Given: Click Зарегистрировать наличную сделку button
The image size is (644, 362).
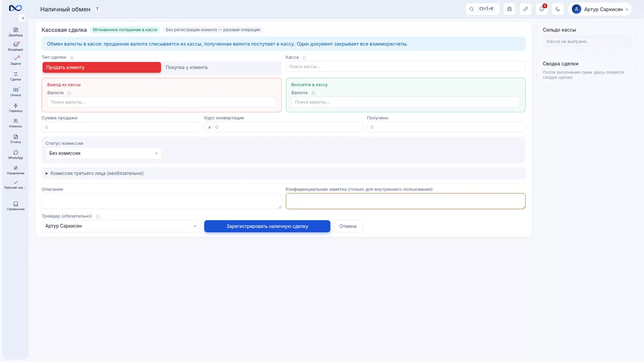Looking at the screenshot, I should pyautogui.click(x=267, y=226).
